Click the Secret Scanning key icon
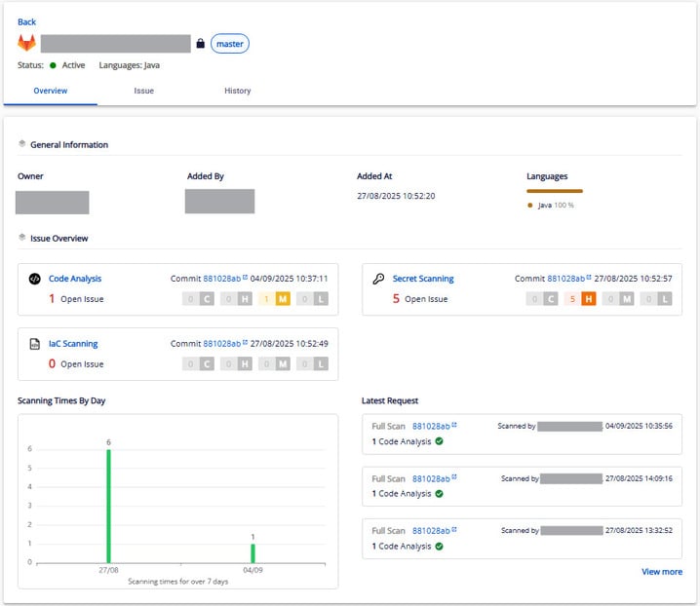Image resolution: width=700 pixels, height=606 pixels. pos(379,279)
